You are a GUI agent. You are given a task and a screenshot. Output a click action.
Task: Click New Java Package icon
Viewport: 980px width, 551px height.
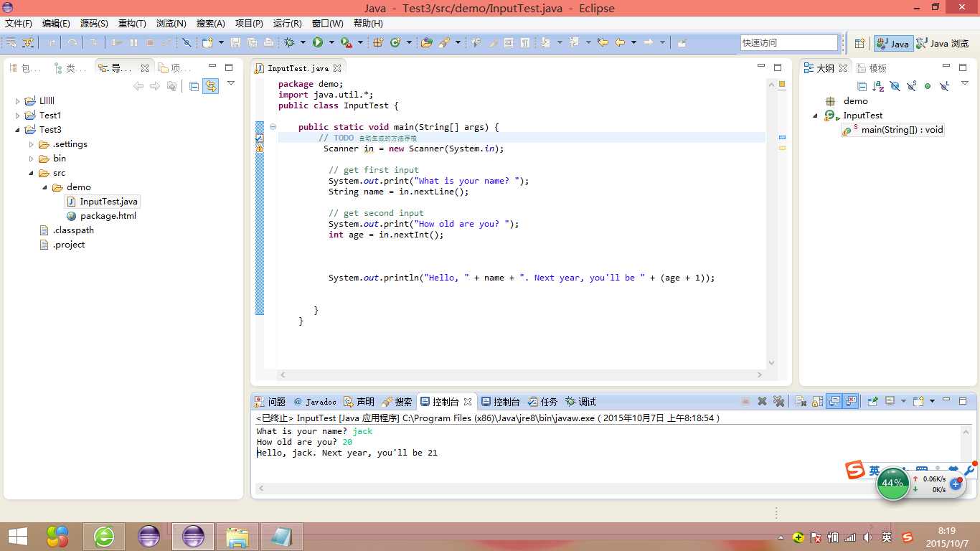click(378, 42)
